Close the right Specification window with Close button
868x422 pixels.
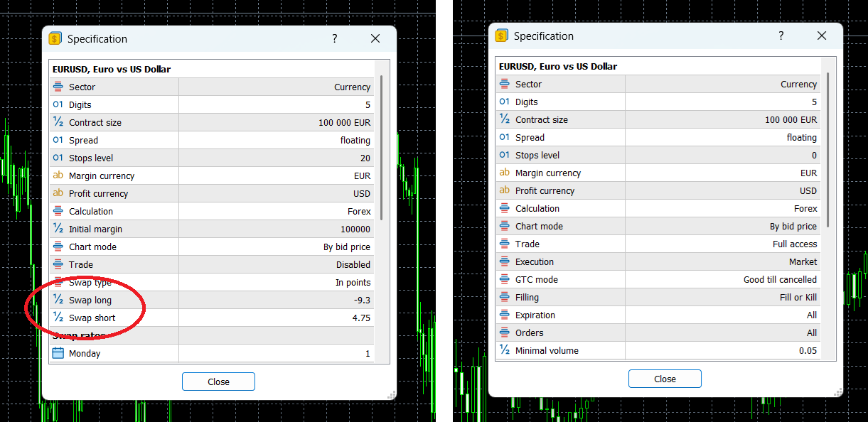[665, 379]
